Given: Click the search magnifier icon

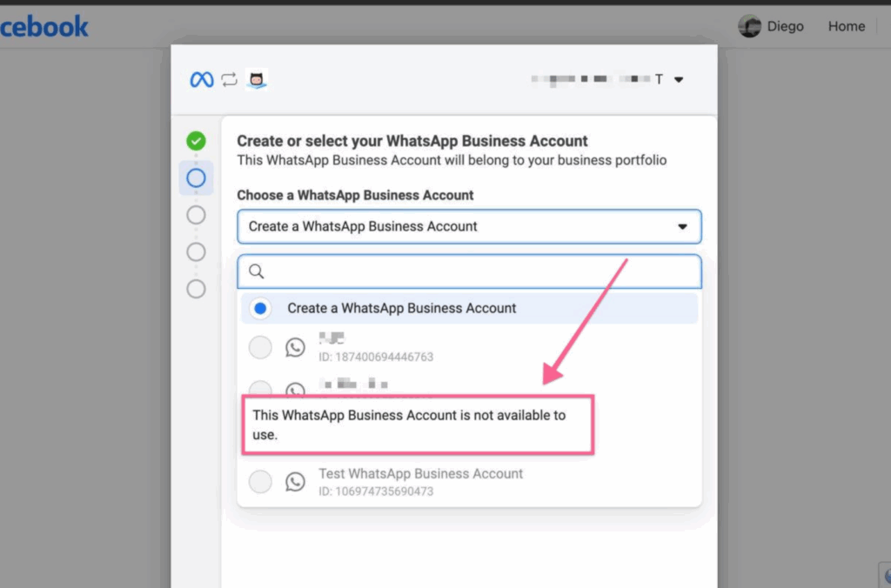Looking at the screenshot, I should tap(257, 271).
